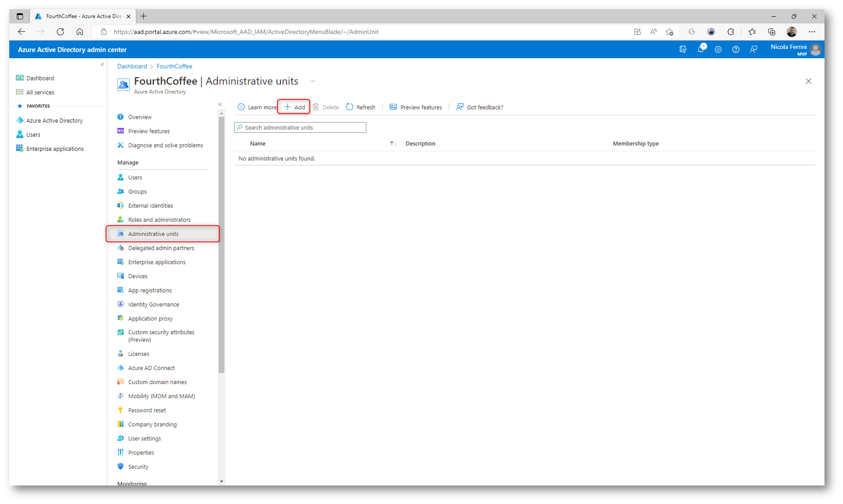Open Identity Governance in Manage menu
Screen dimensions: 843x504
click(153, 304)
